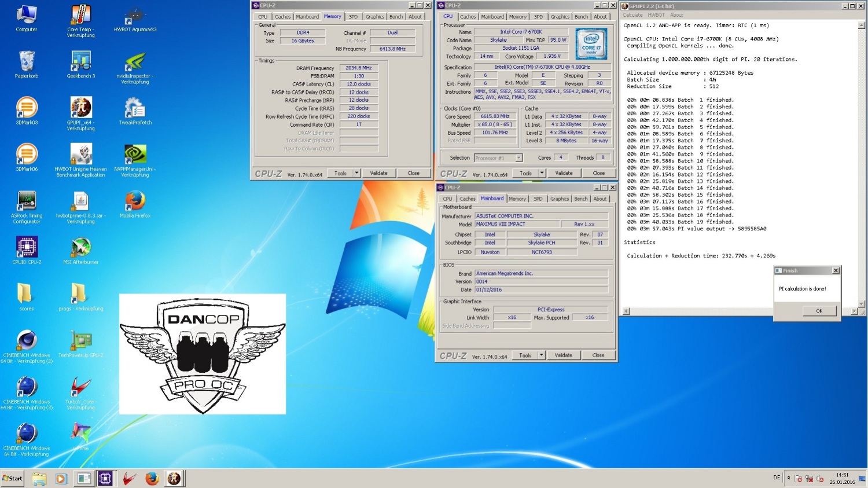Viewport: 868px width, 488px height.
Task: Open About menu in GPUPI
Action: 676,15
